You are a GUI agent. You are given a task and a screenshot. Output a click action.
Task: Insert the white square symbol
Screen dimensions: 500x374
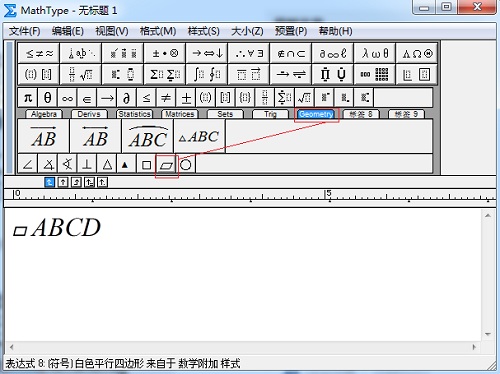coord(146,164)
